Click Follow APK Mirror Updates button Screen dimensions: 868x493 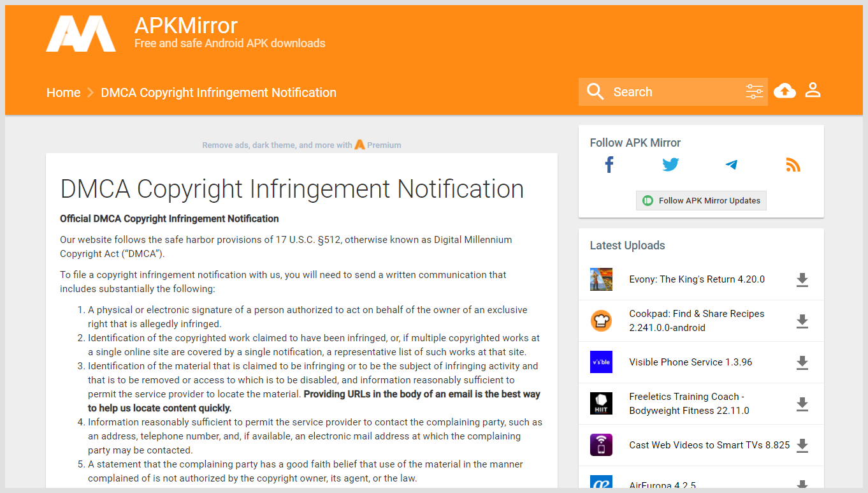tap(701, 200)
